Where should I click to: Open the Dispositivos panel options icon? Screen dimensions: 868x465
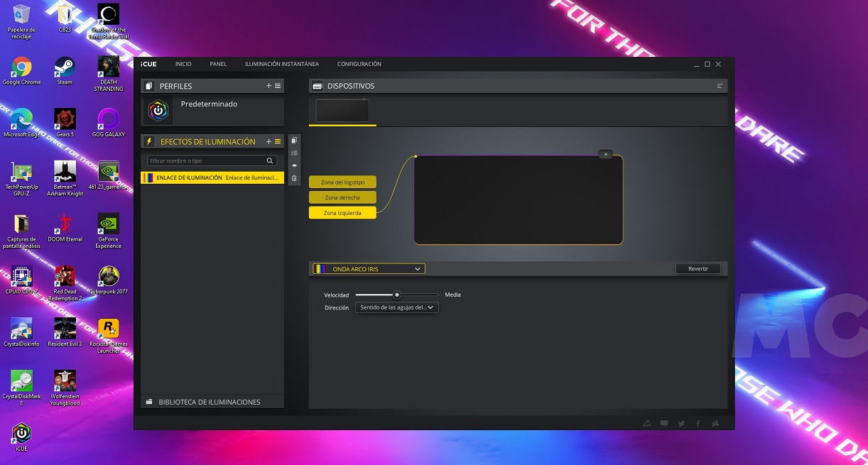[720, 86]
